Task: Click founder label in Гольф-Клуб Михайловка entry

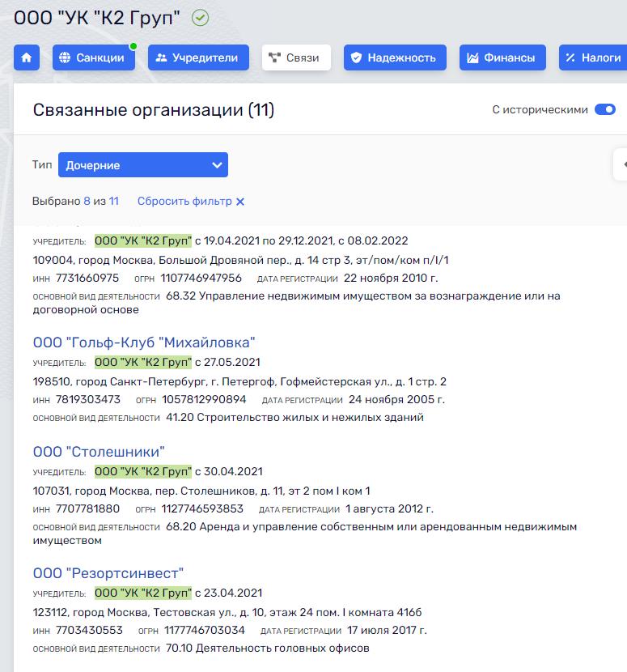Action: 143,363
